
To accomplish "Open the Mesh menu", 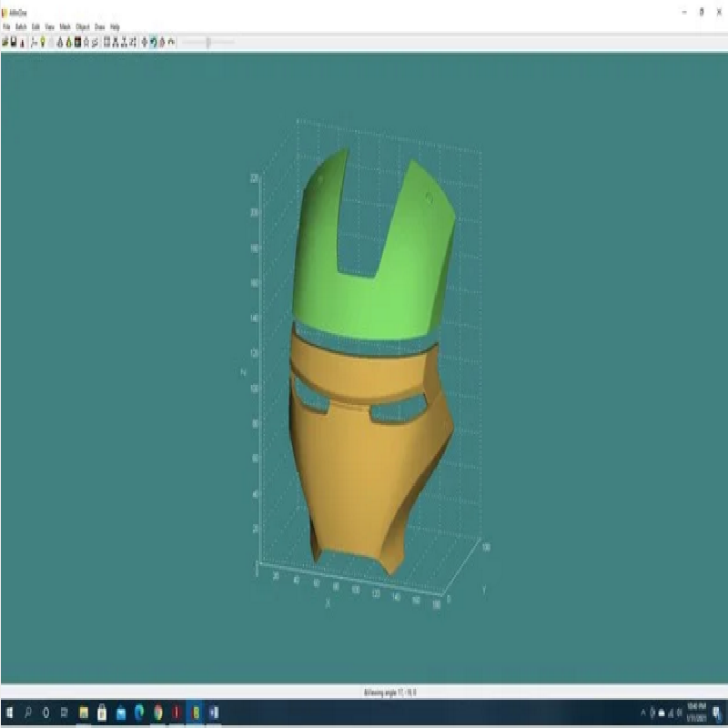I will tap(65, 27).
